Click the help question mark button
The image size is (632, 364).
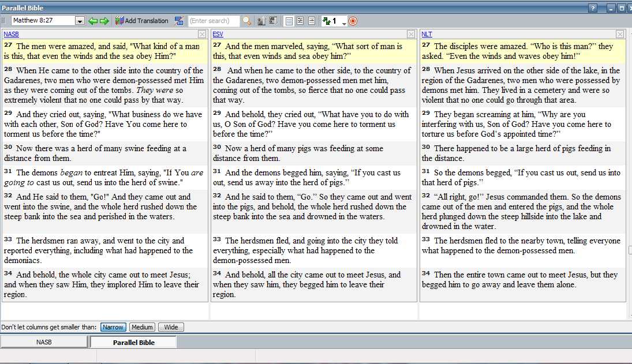[x=593, y=8]
